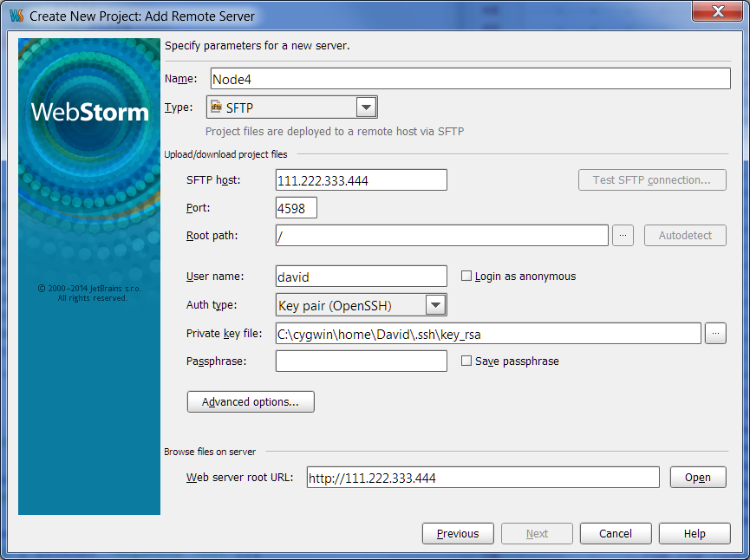This screenshot has width=750, height=560.
Task: Toggle Save passphrase checkbox
Action: (x=466, y=361)
